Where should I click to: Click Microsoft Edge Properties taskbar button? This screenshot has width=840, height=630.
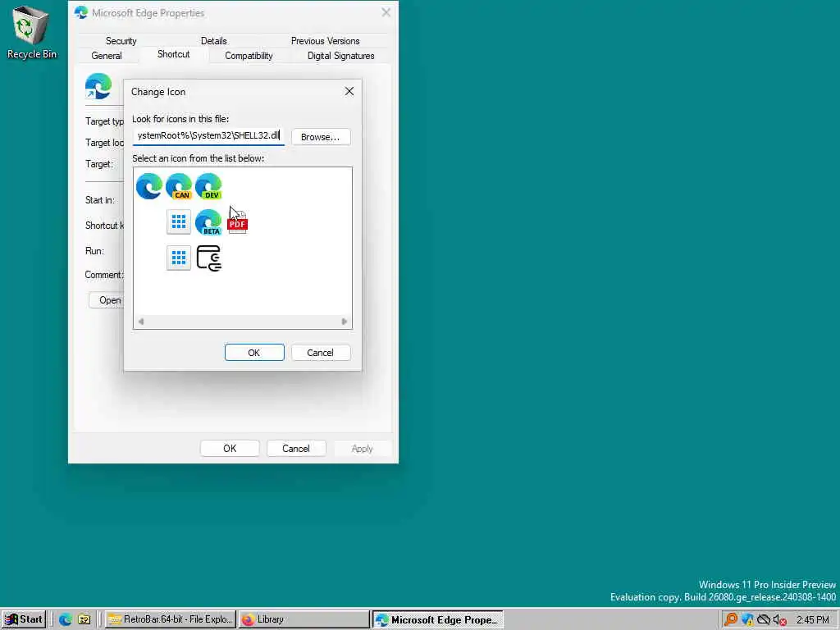tap(438, 619)
